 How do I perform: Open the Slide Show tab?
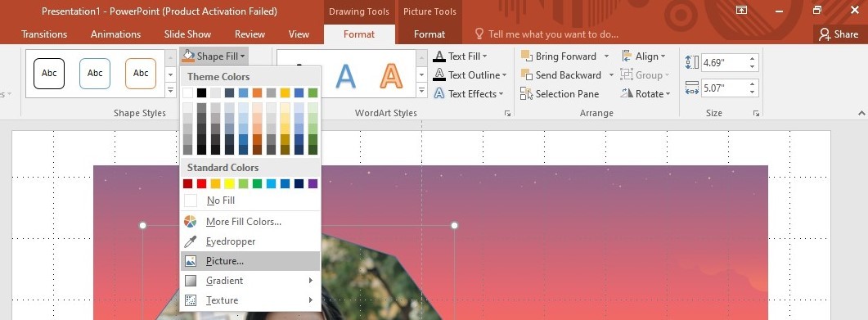[187, 34]
